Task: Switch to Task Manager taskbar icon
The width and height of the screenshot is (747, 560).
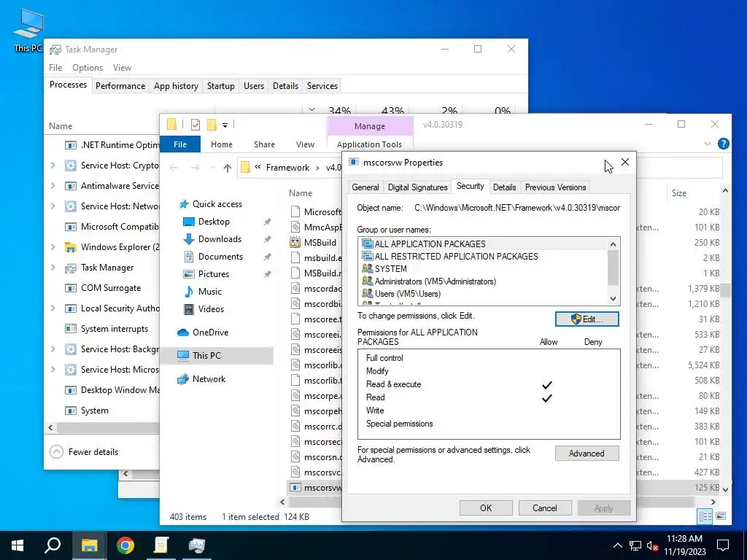Action: tap(196, 545)
